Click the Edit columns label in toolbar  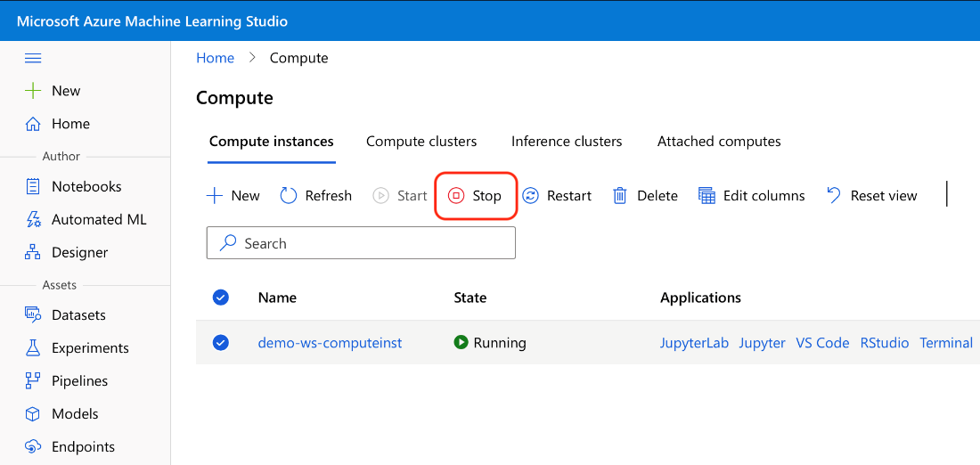click(x=764, y=196)
